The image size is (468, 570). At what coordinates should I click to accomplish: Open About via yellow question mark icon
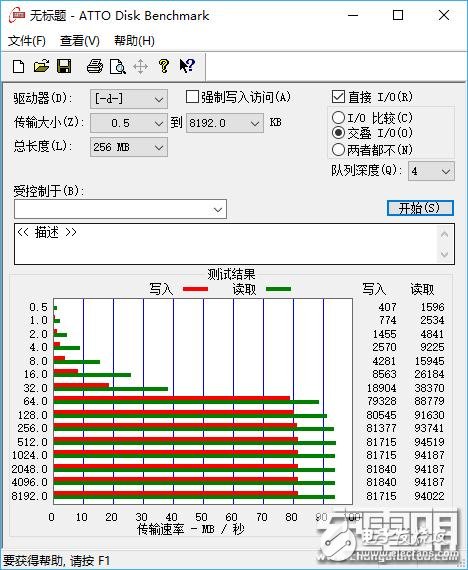pos(164,66)
